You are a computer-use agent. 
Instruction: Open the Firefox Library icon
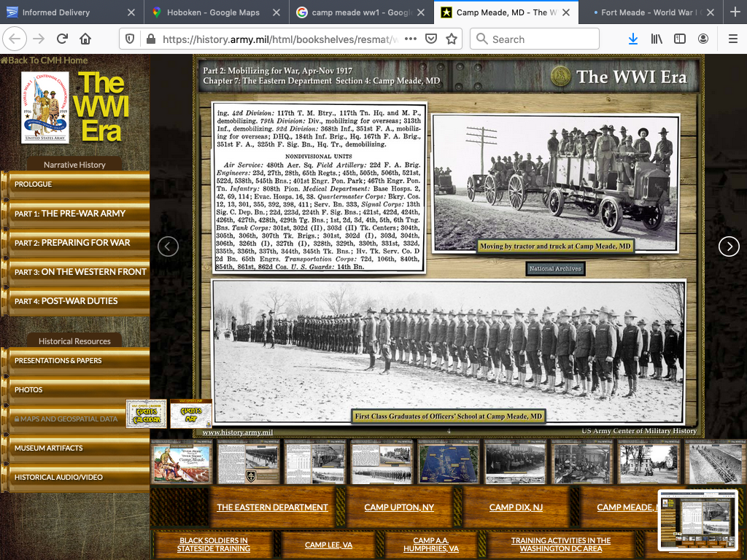pos(657,39)
